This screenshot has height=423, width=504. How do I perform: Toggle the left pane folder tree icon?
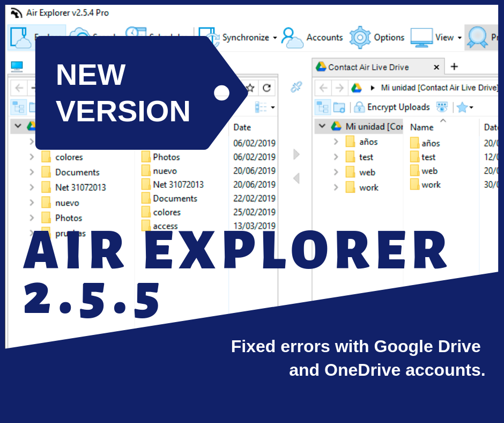click(x=18, y=107)
